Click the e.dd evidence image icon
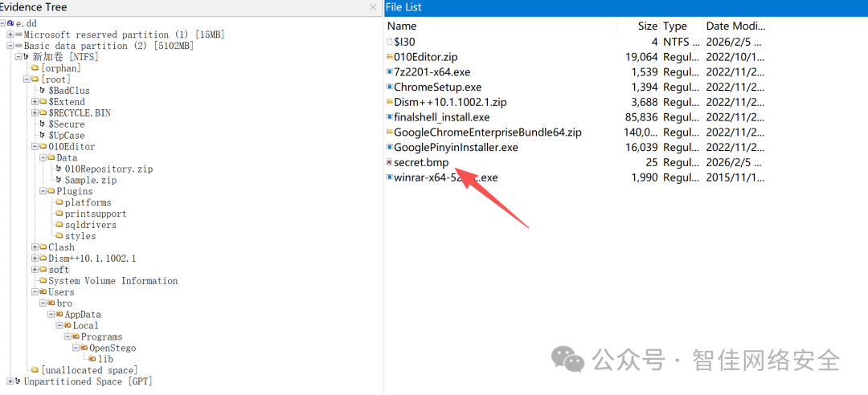Viewport: 868px width, 395px height. pos(10,23)
